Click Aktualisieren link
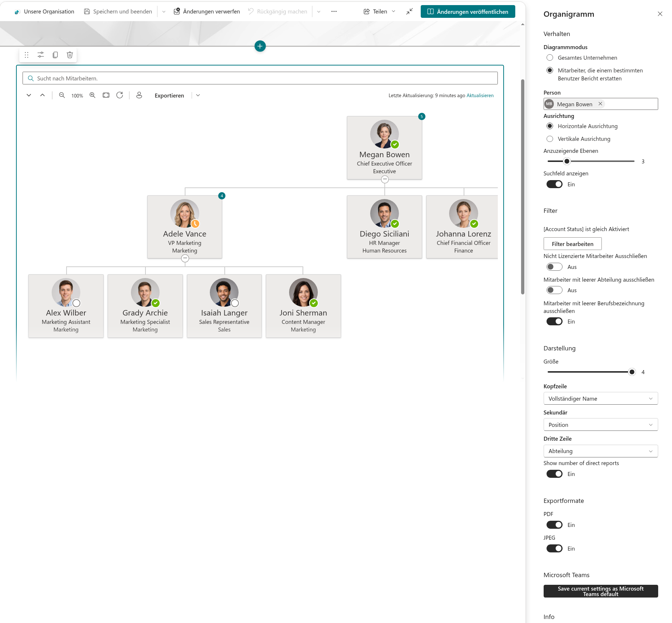 click(x=480, y=96)
